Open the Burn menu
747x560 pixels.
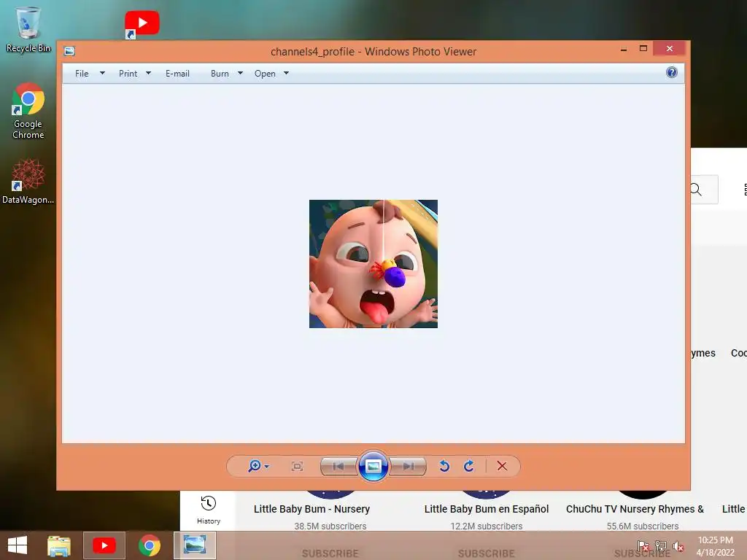[220, 74]
